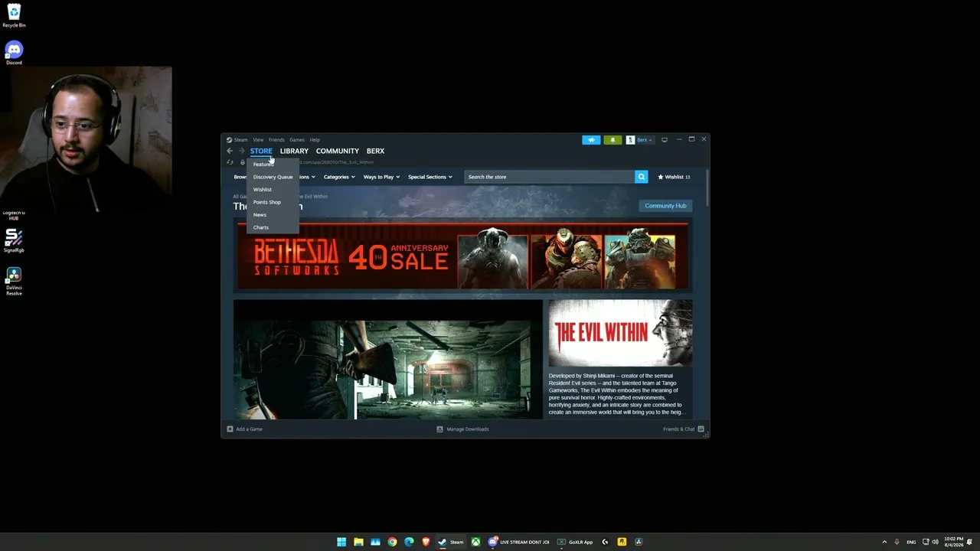
Task: Open File Explorer from the taskbar
Action: [358, 542]
